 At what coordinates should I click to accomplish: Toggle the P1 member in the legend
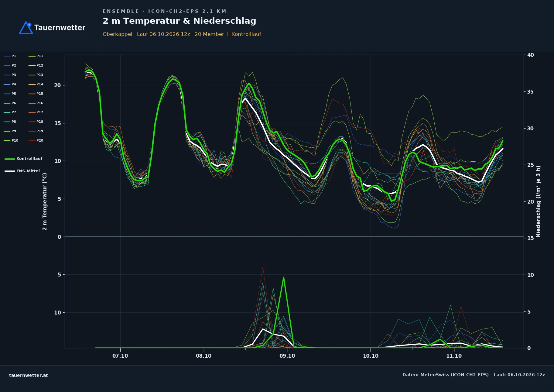pos(10,56)
